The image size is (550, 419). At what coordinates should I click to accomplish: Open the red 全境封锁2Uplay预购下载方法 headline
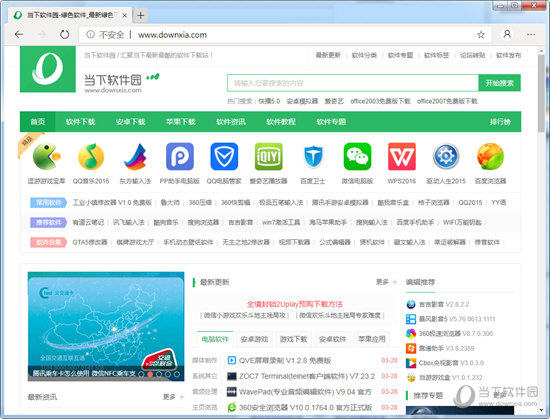point(295,304)
